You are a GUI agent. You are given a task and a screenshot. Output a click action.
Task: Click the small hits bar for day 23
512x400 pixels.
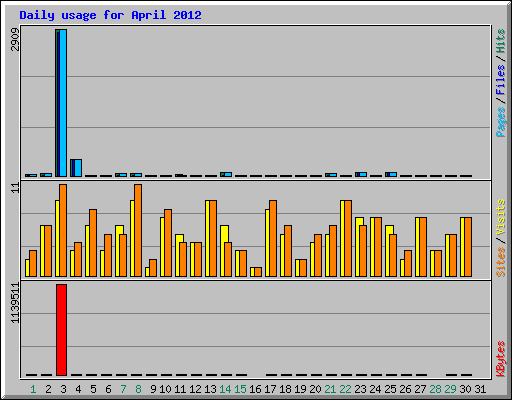[361, 174]
